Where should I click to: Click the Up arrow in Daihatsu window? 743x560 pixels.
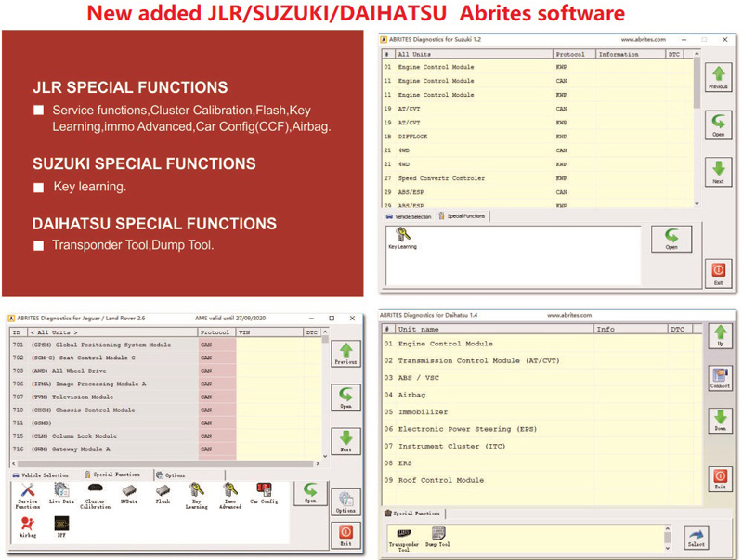[721, 337]
